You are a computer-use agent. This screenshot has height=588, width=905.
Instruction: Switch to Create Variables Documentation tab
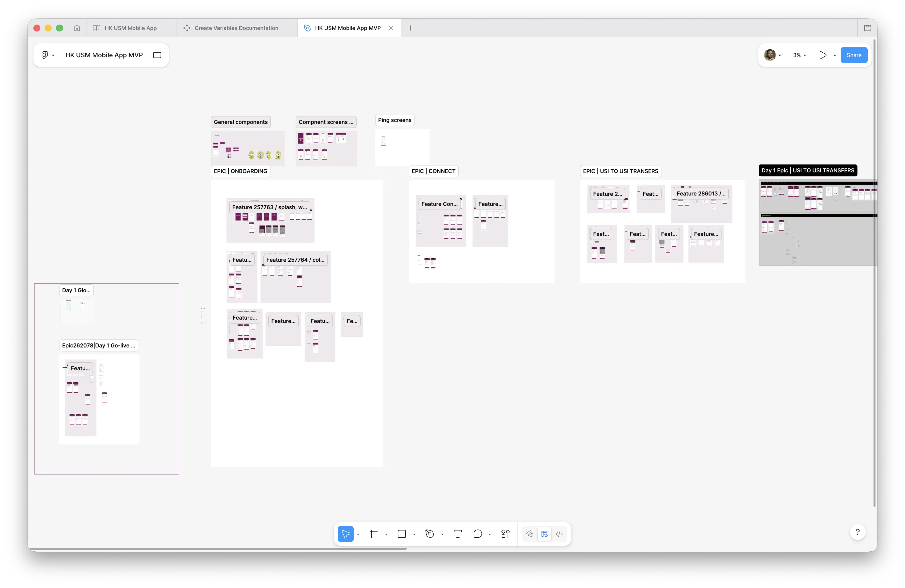236,28
